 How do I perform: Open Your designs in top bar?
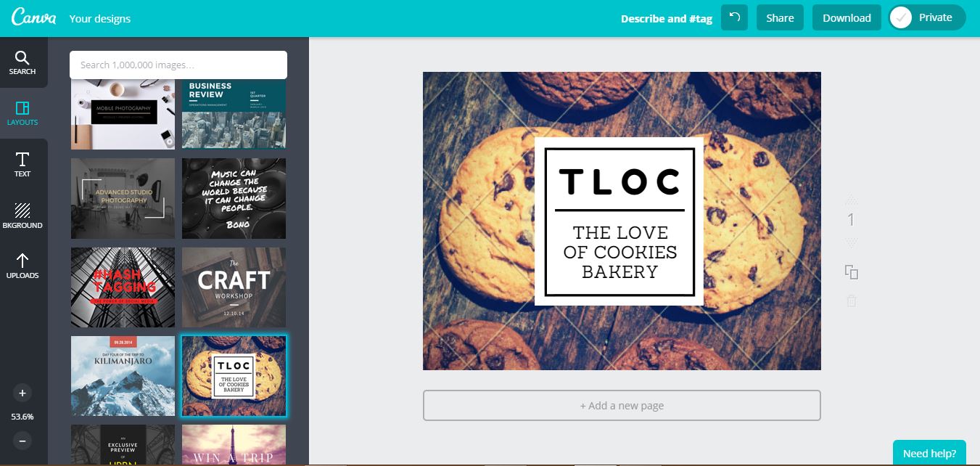click(100, 18)
